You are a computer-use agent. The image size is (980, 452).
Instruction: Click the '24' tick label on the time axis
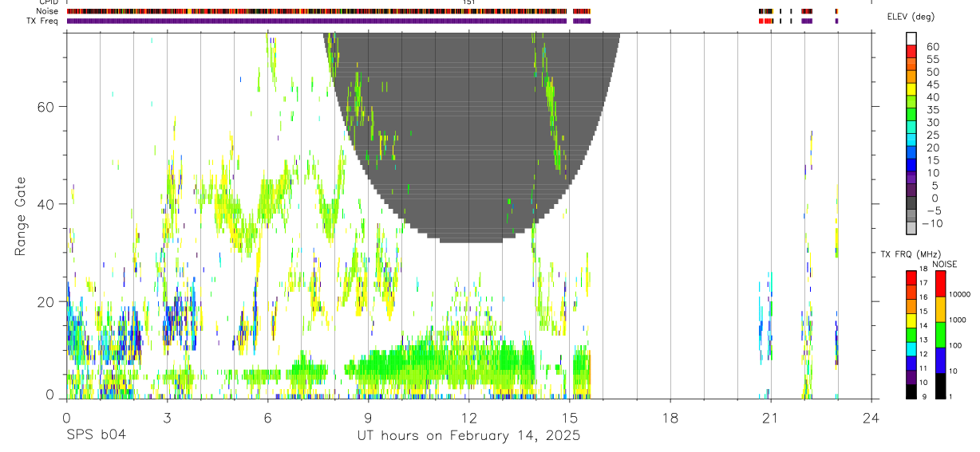click(x=871, y=417)
